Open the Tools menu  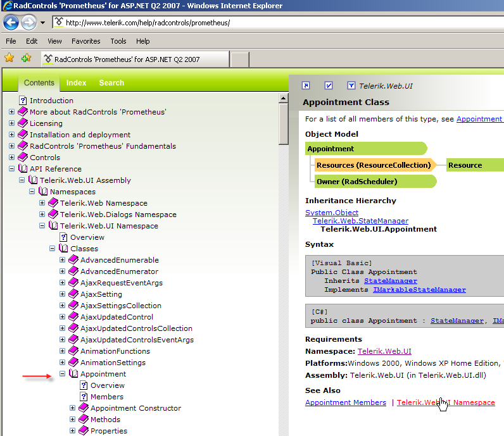coord(118,41)
